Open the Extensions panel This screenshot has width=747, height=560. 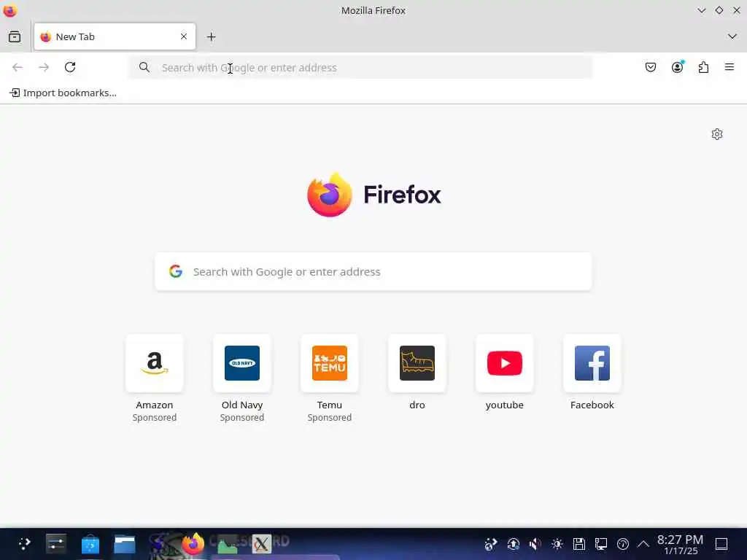(704, 67)
